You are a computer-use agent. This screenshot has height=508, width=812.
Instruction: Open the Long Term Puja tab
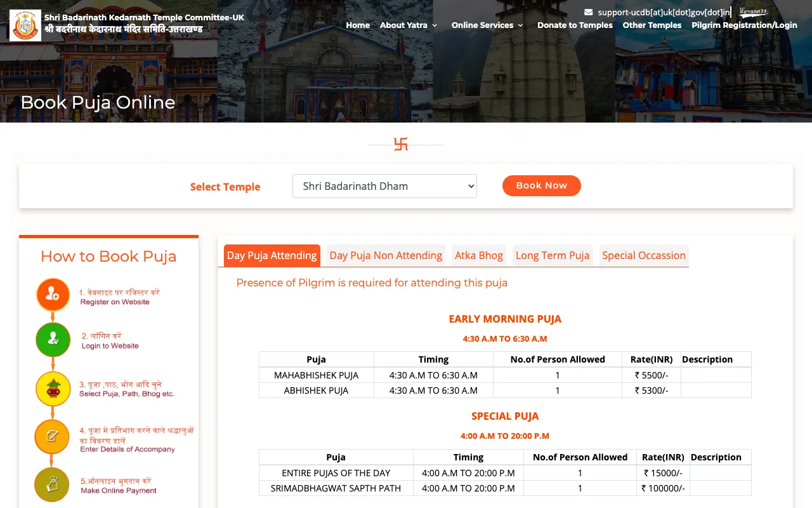553,255
